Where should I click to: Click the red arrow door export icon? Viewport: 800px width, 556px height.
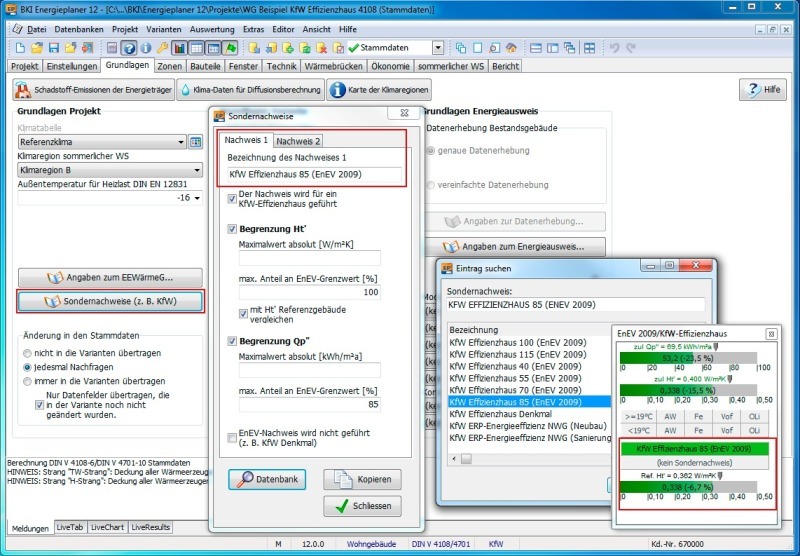(87, 48)
